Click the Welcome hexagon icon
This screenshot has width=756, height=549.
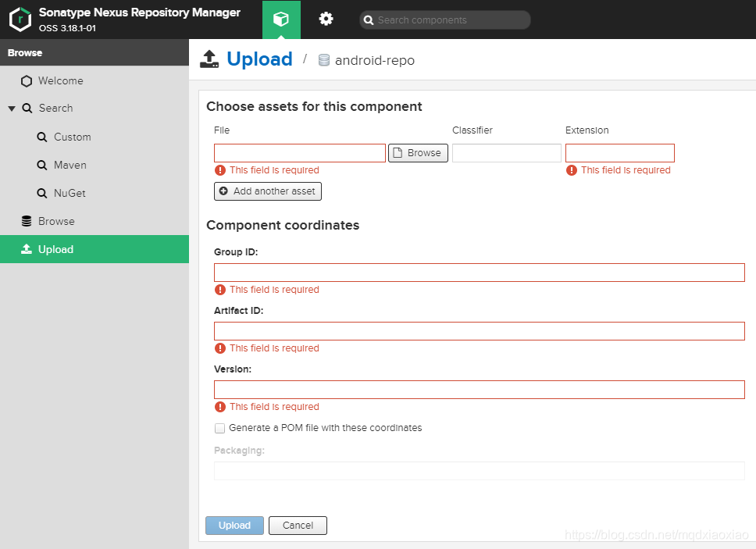click(x=27, y=81)
